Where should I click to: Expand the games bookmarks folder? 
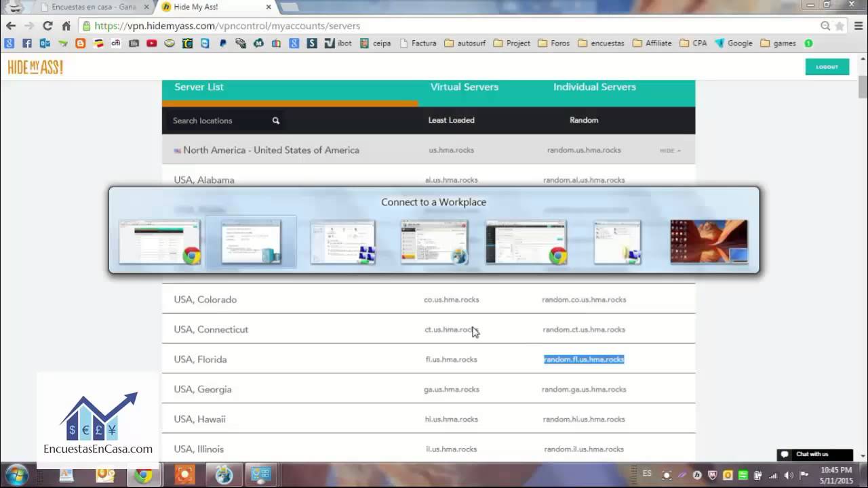point(778,43)
